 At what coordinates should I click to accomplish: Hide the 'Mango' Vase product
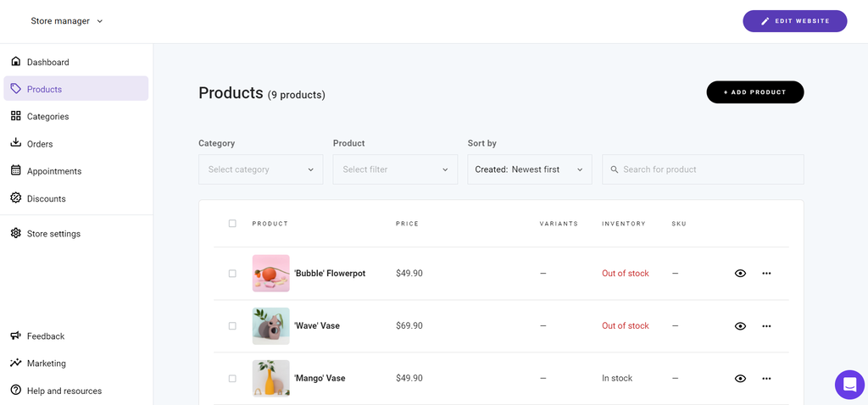coord(740,378)
